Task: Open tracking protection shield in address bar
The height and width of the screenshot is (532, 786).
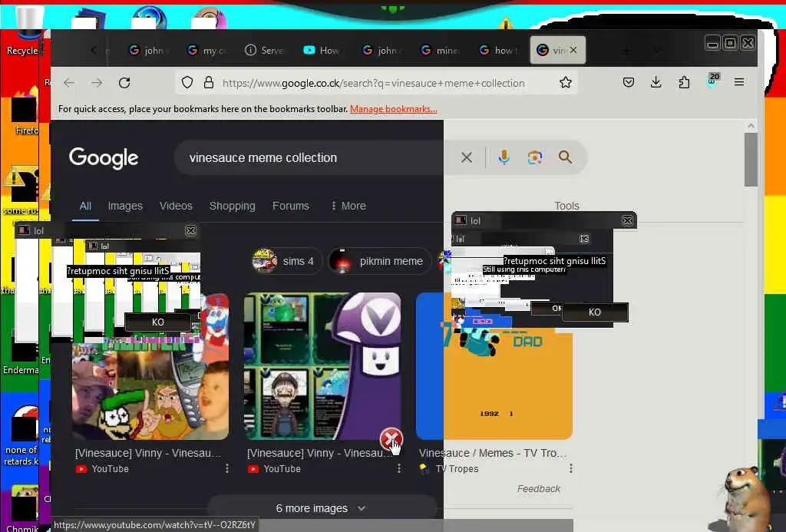Action: 187,83
